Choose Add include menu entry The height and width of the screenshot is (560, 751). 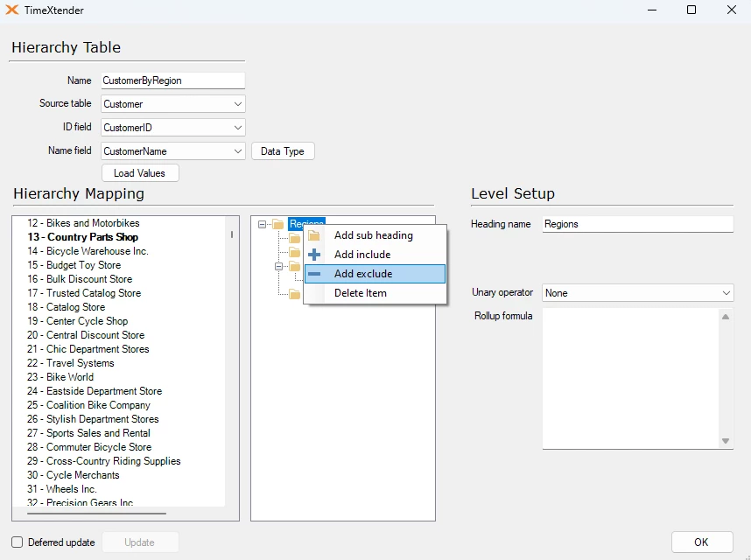(x=362, y=255)
